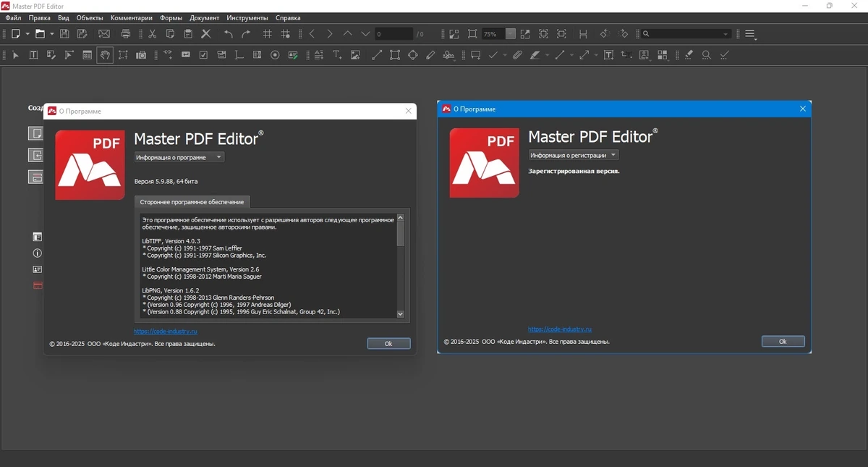Select the Snapshot camera tool
The image size is (868, 467).
pyautogui.click(x=141, y=55)
